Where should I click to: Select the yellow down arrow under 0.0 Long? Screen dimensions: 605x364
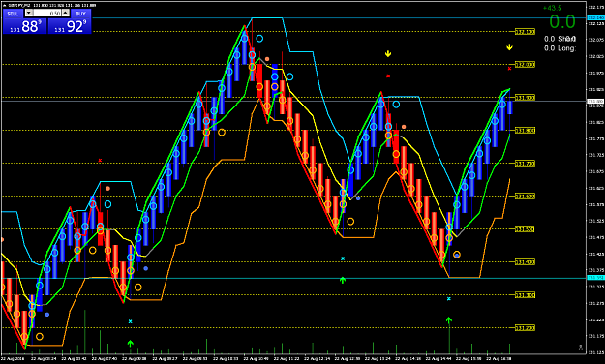(510, 47)
